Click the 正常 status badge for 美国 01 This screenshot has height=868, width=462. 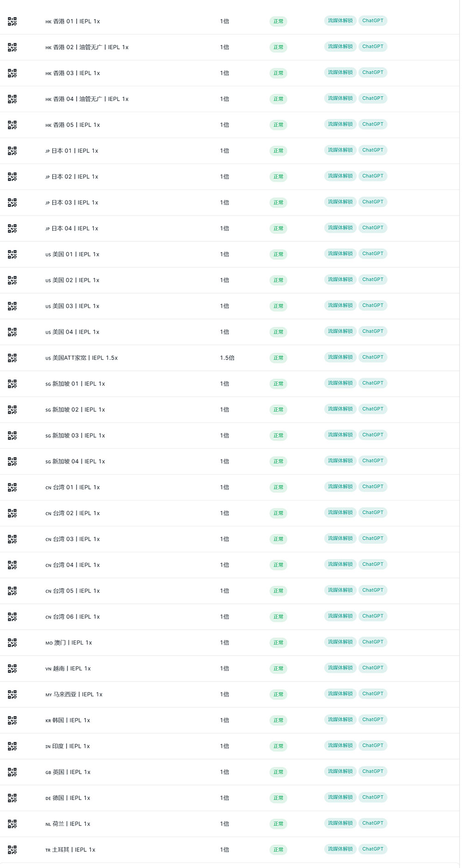(278, 254)
